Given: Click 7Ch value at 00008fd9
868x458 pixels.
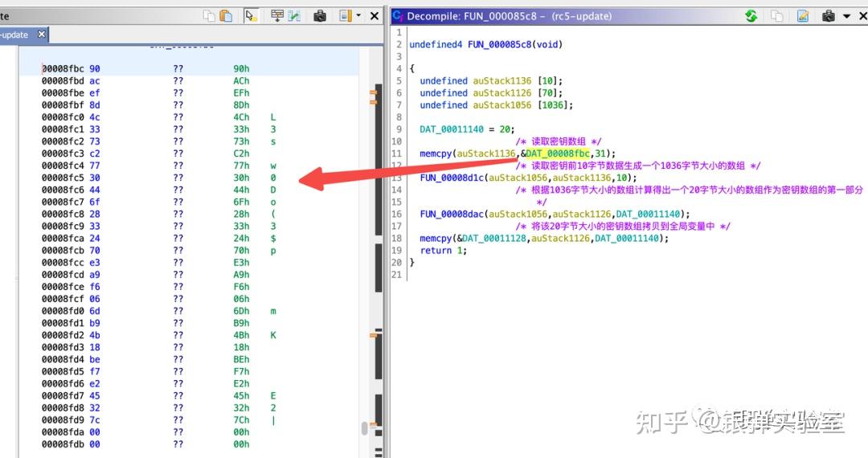Looking at the screenshot, I should click(x=241, y=419).
